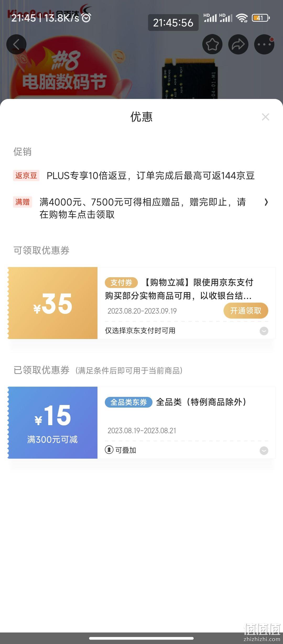Expand the 满赠 gift promotion chevron
This screenshot has height=644, width=283.
click(266, 202)
